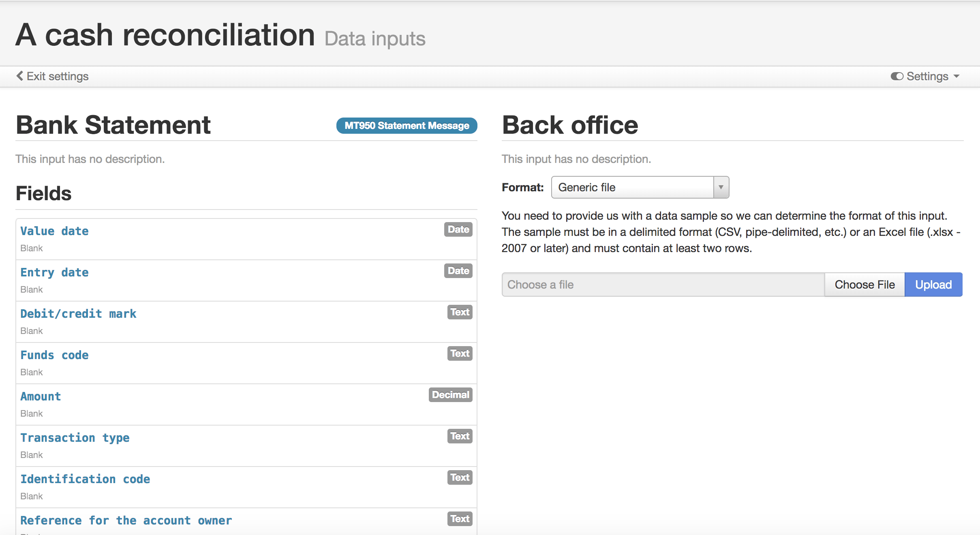
Task: Click the Identification code field
Action: click(85, 479)
